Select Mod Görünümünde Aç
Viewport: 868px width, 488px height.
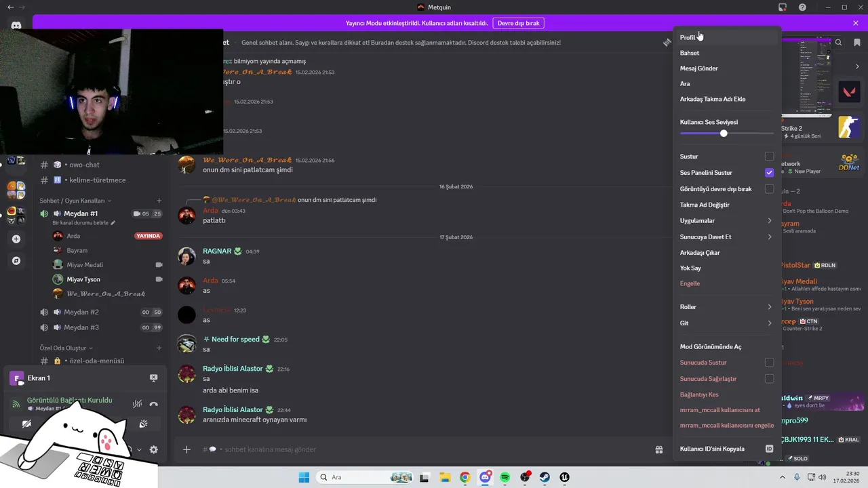click(727, 347)
